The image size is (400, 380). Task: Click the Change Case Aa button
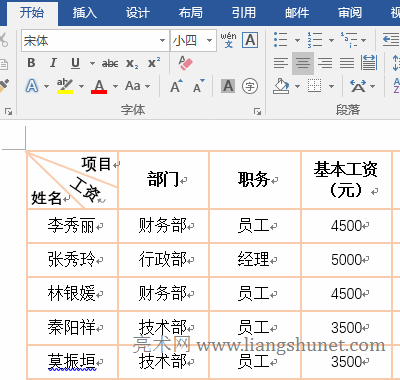[137, 86]
